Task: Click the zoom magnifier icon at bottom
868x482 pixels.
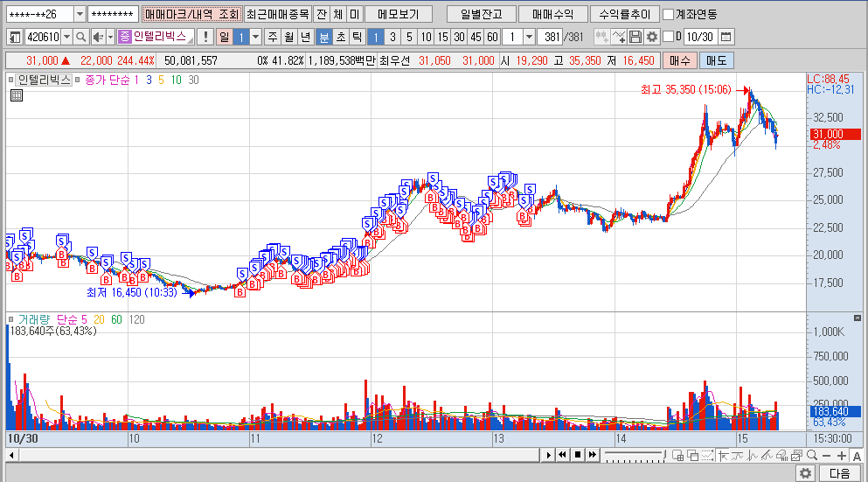Action: 811,456
